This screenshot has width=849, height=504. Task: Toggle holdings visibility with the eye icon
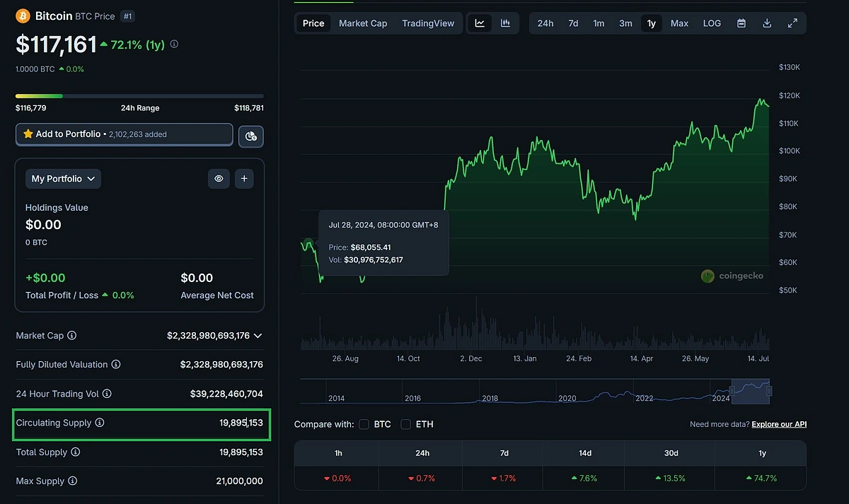[219, 179]
